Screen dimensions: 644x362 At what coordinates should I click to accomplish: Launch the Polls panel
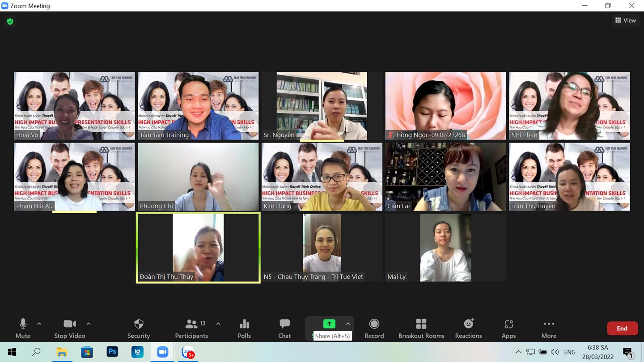244,328
